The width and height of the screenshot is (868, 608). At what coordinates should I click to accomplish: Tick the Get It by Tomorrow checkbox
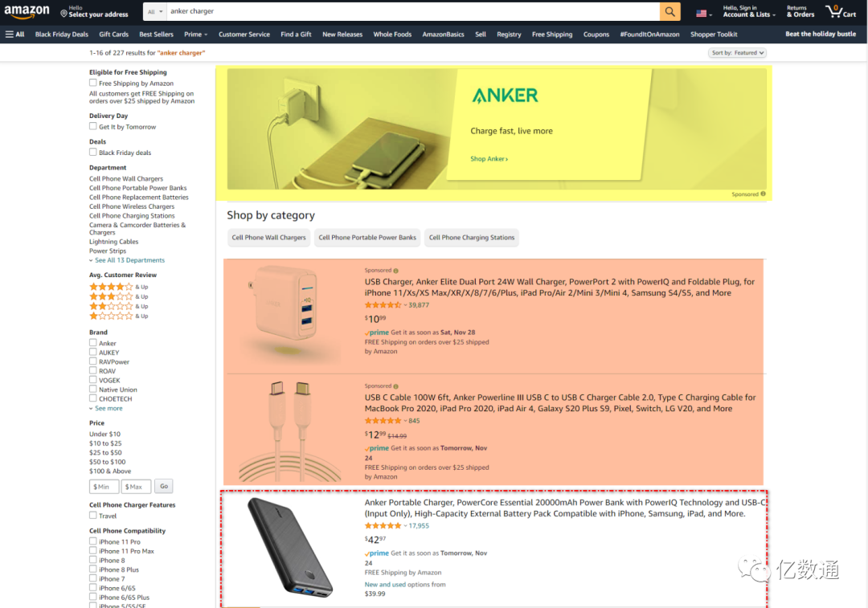93,126
